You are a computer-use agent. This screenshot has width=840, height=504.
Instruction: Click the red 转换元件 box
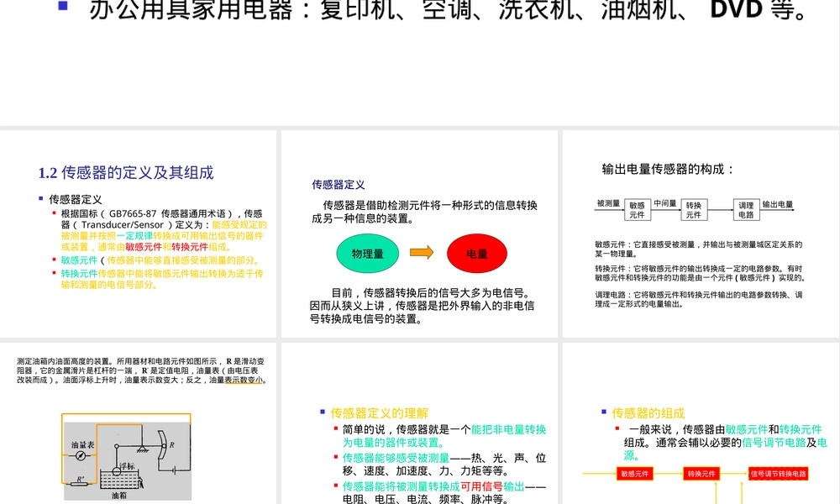pyautogui.click(x=701, y=474)
